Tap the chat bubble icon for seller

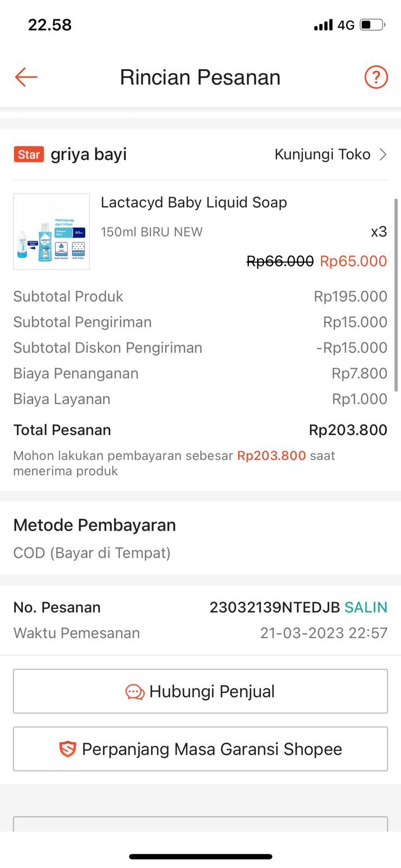(135, 692)
